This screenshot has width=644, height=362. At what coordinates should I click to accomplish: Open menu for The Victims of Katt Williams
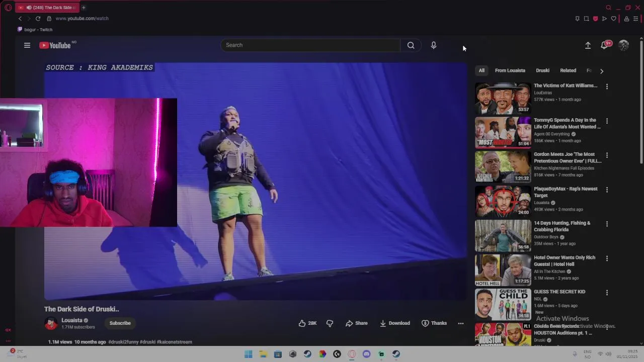(607, 86)
